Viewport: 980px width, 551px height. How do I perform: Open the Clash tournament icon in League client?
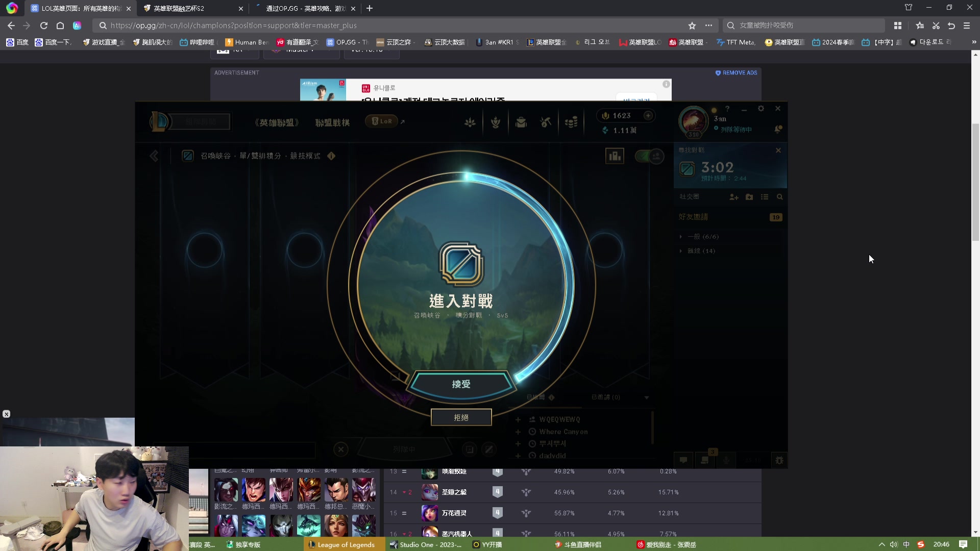click(495, 122)
